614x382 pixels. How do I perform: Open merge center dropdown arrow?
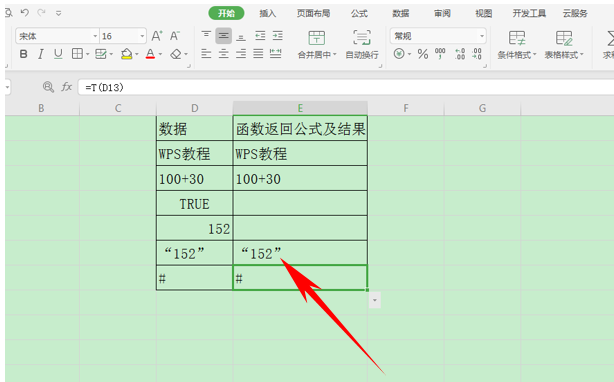[334, 55]
